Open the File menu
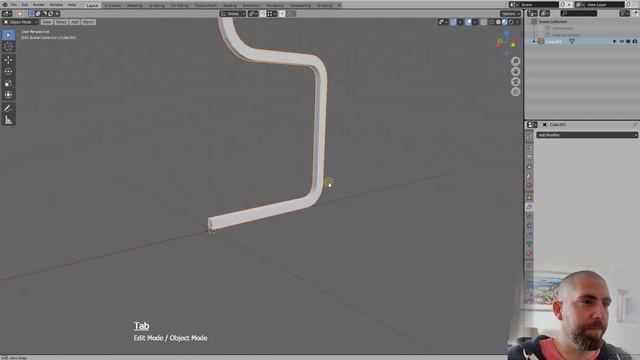This screenshot has height=360, width=640. pyautogui.click(x=14, y=4)
